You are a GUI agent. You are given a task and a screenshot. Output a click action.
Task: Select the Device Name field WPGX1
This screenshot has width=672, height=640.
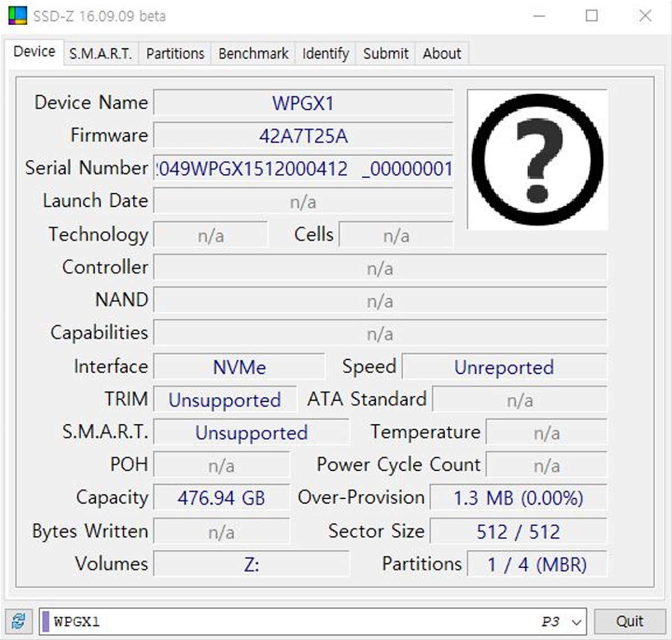point(303,103)
